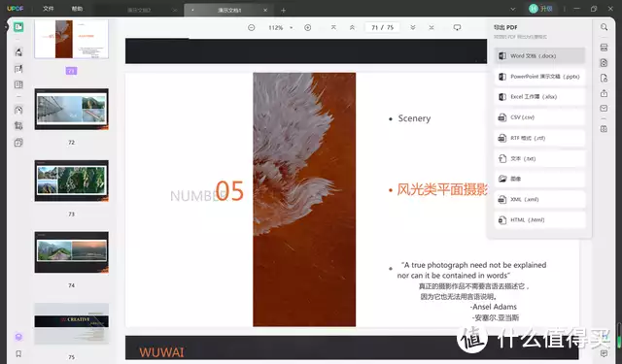Screen dimensions: 622x364
Task: Click the page number input field
Action: pos(382,28)
